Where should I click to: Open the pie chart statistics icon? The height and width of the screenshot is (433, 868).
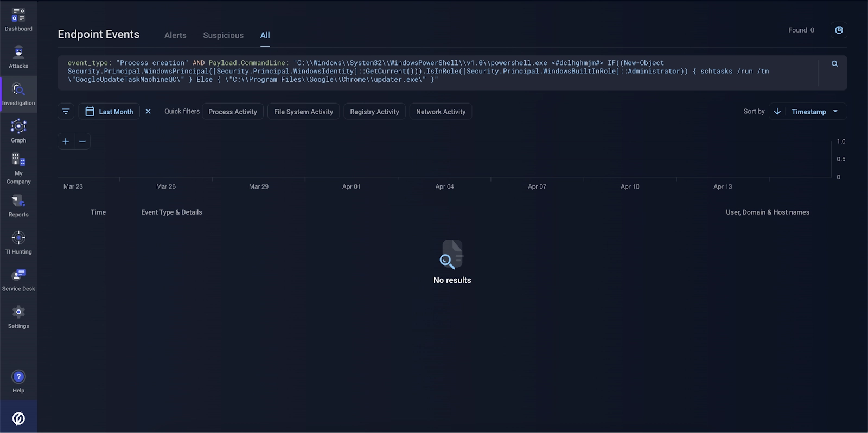(x=839, y=30)
